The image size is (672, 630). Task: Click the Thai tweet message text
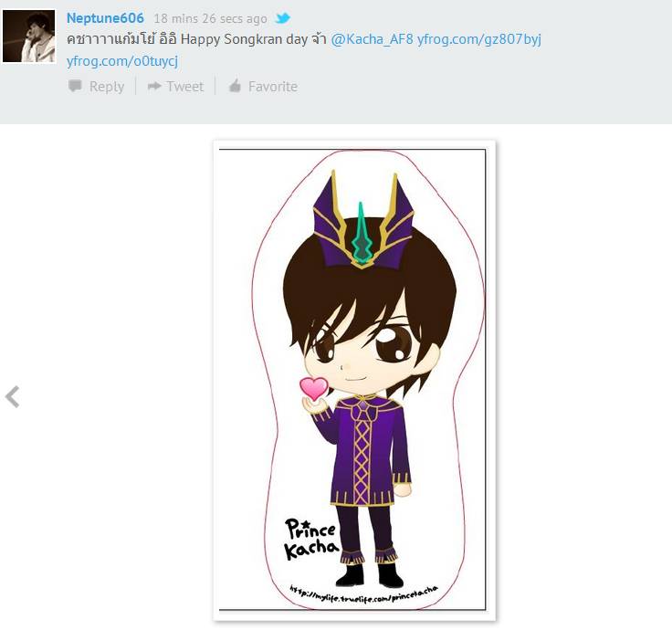196,39
